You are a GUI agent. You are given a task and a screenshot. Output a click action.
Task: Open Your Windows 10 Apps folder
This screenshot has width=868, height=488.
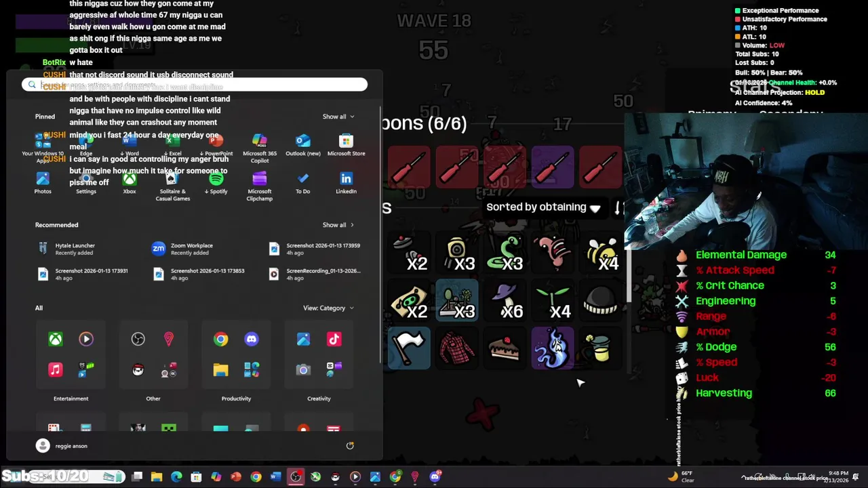(43, 148)
